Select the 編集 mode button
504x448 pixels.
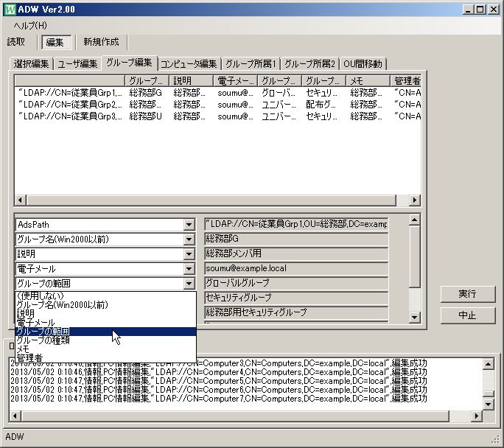[x=55, y=42]
